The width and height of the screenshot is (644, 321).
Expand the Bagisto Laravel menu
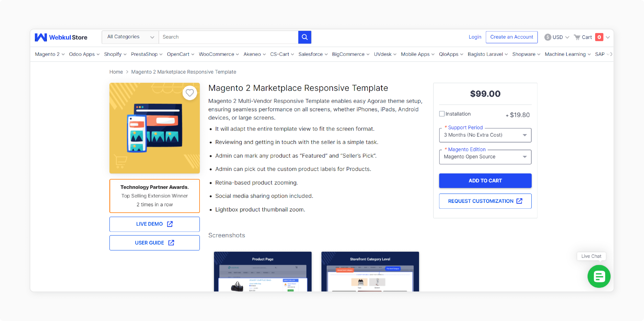tap(487, 54)
